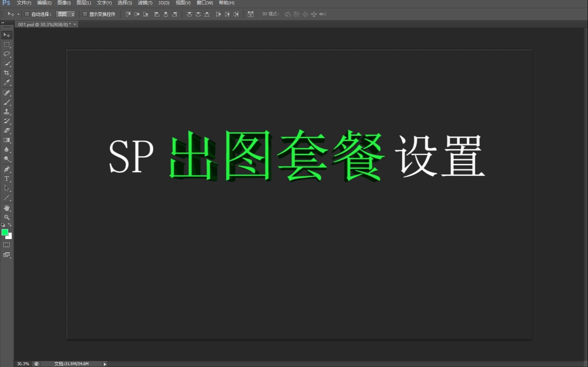Open the 图层 auto-select dropdown
Viewport: 588px width, 367px height.
(66, 14)
